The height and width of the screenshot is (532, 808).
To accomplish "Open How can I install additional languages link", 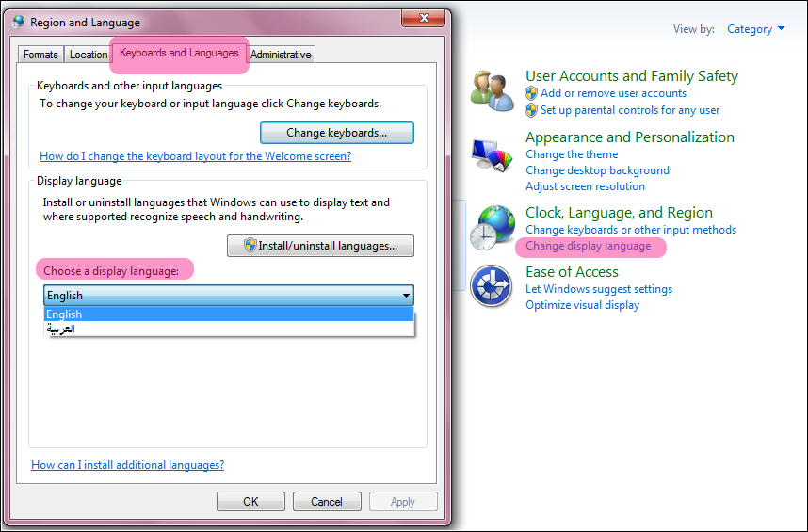I will pyautogui.click(x=128, y=465).
